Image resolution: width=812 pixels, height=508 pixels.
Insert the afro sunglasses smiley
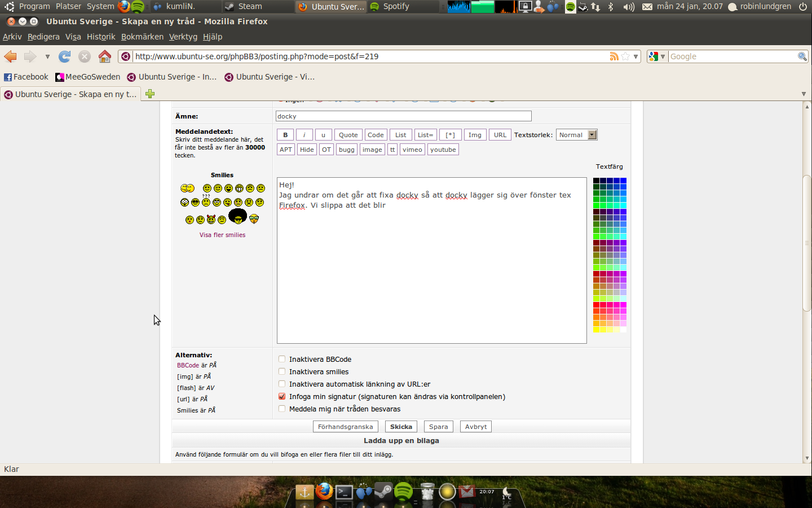(x=238, y=216)
